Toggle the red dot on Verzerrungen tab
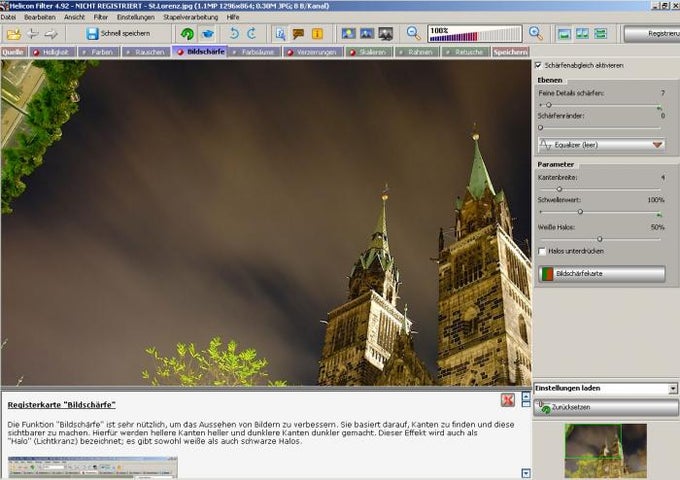 pyautogui.click(x=290, y=52)
